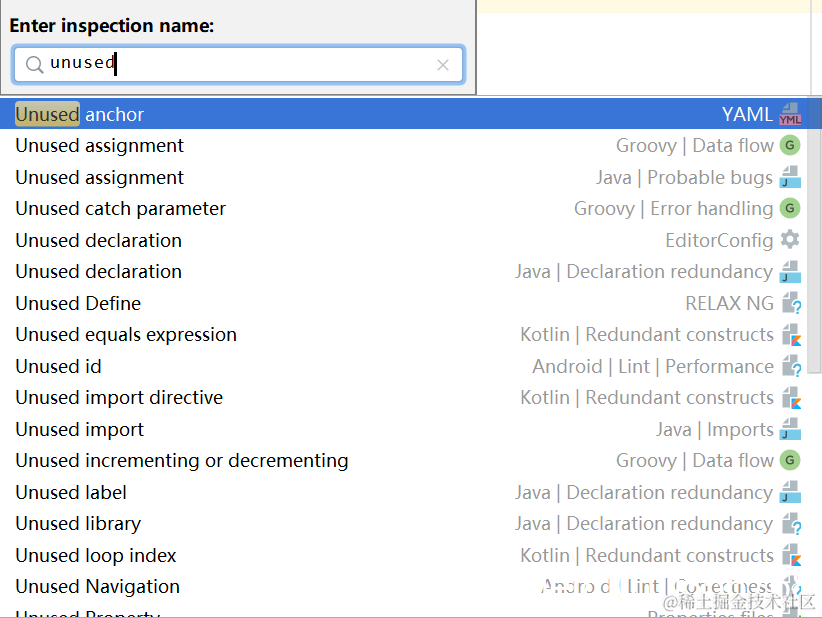Open the Unused Navigation inspection

pyautogui.click(x=98, y=587)
